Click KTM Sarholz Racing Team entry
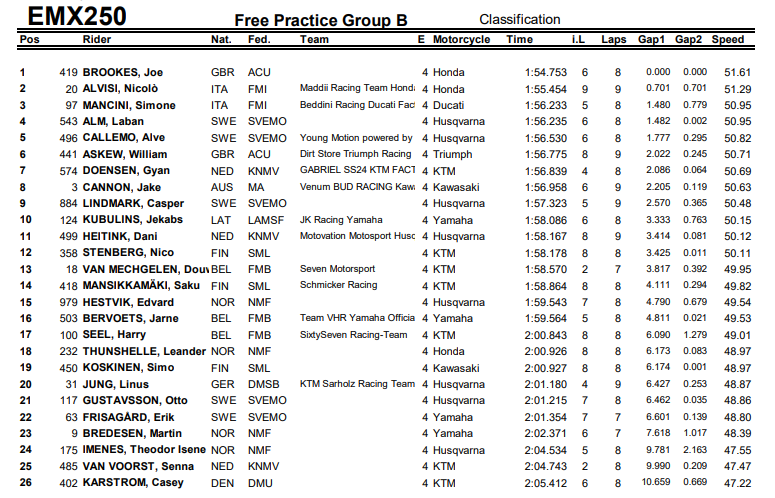775x498 pixels. pos(357,384)
